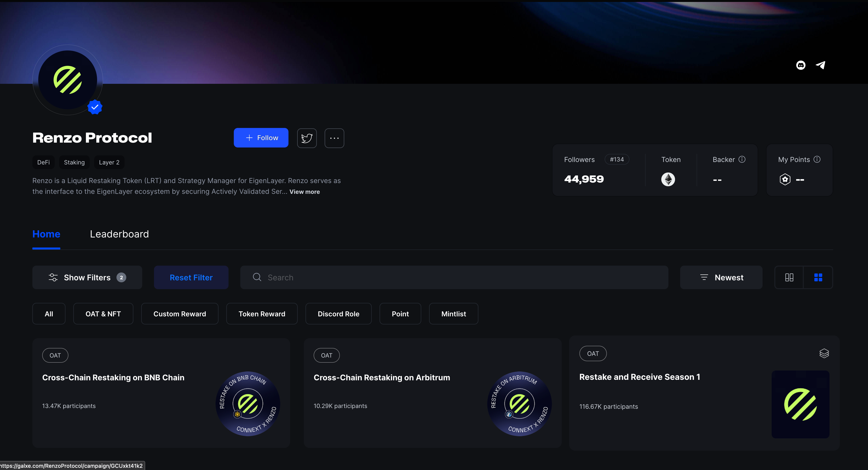Click the My Points info icon

click(x=817, y=159)
